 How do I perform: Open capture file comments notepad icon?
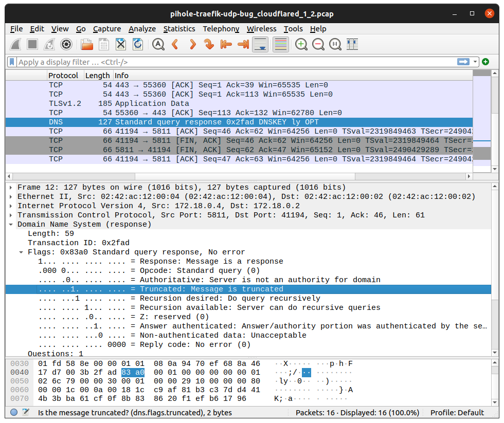coord(26,412)
